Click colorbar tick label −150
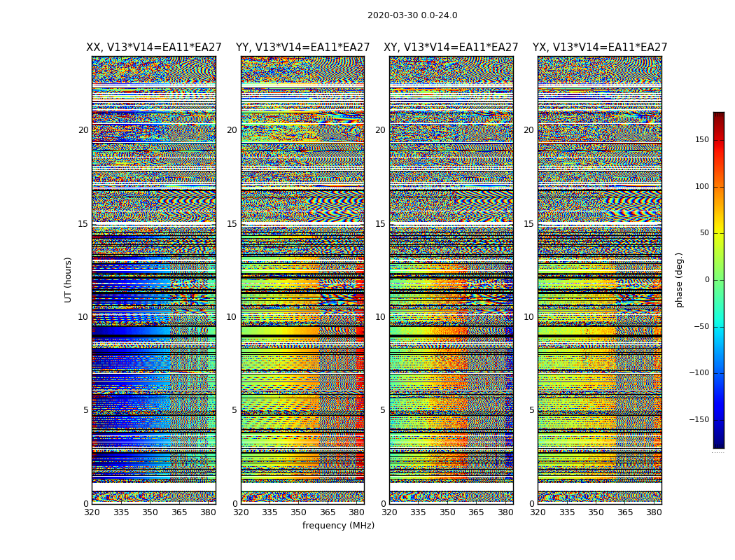Screen dimensions: 735x560 [699, 419]
